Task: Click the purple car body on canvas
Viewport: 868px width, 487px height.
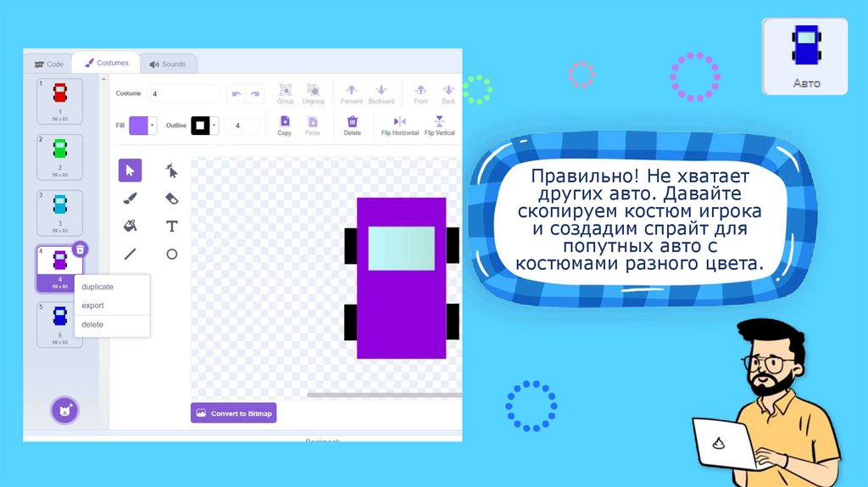Action: (401, 316)
